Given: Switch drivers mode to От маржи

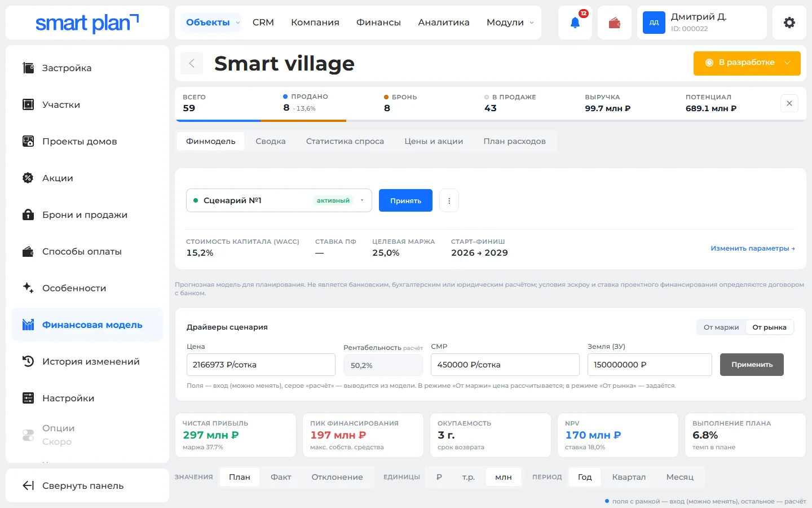Looking at the screenshot, I should coord(721,327).
